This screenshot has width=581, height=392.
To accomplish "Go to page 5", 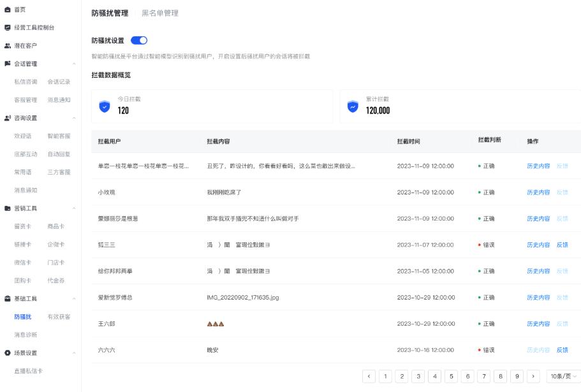I will pyautogui.click(x=451, y=377).
